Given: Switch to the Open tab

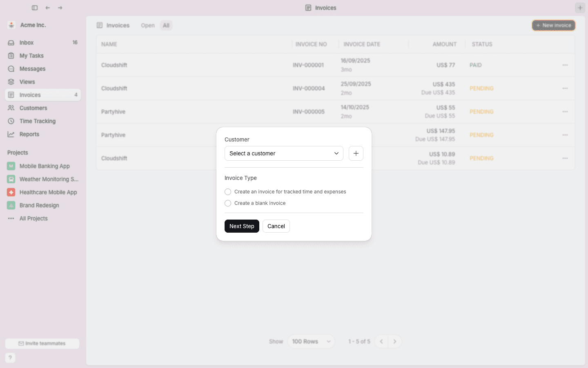Looking at the screenshot, I should [148, 25].
